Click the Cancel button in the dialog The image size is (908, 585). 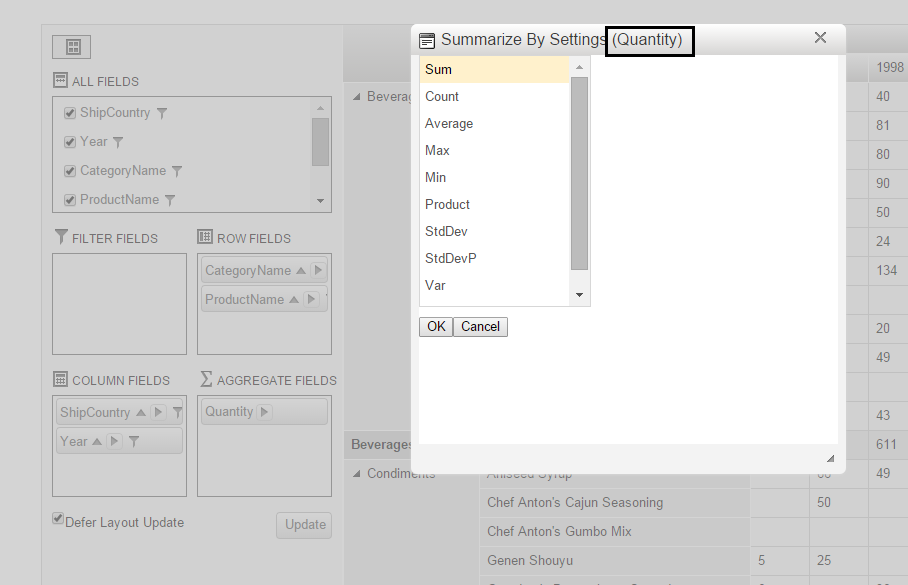click(x=480, y=327)
